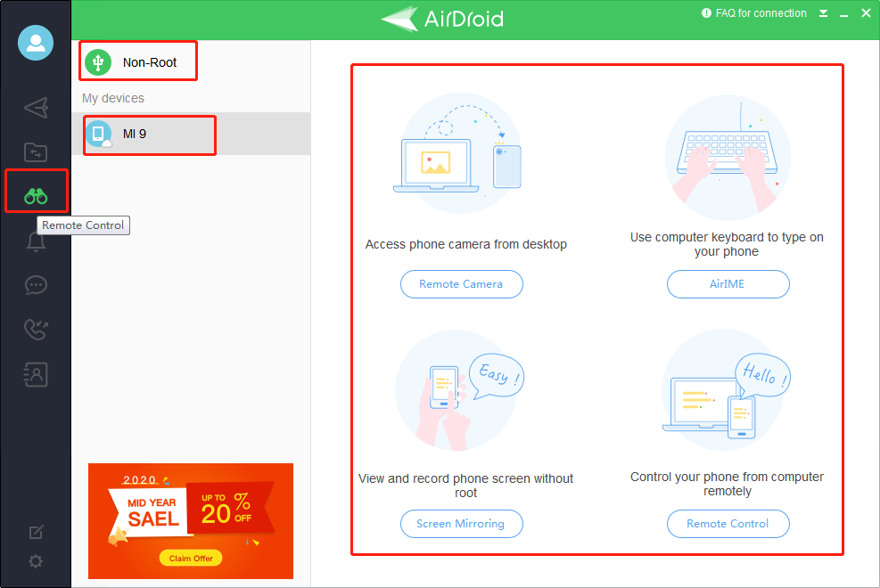This screenshot has height=588, width=880.
Task: Start Screen Mirroring button
Action: coord(460,524)
